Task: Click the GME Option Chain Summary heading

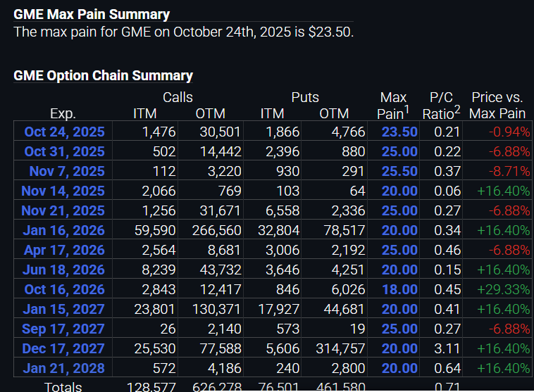Action: click(x=103, y=76)
